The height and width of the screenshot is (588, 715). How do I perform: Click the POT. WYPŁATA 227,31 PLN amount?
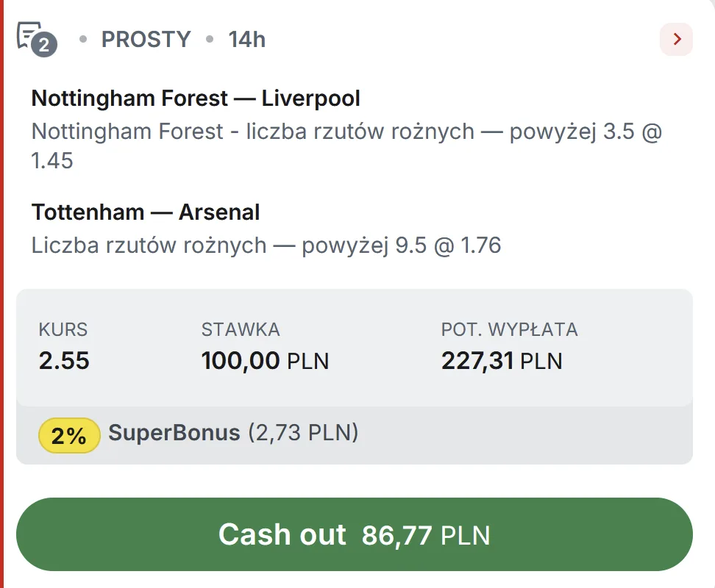point(501,361)
